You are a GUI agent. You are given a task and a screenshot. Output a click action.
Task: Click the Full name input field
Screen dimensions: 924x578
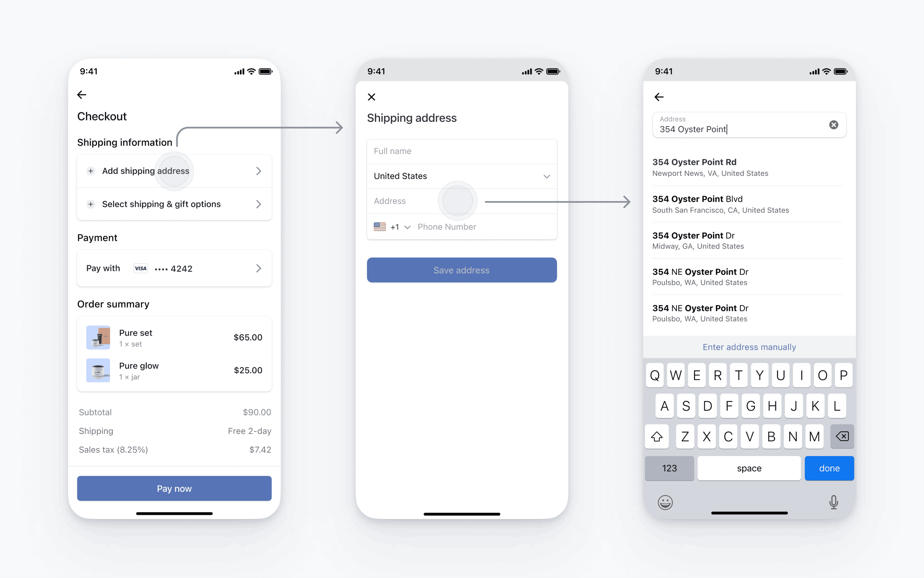(x=461, y=151)
